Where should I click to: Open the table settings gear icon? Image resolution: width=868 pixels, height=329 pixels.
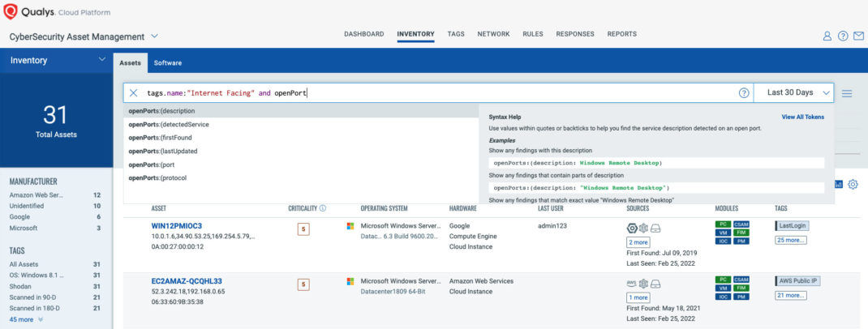click(x=853, y=184)
